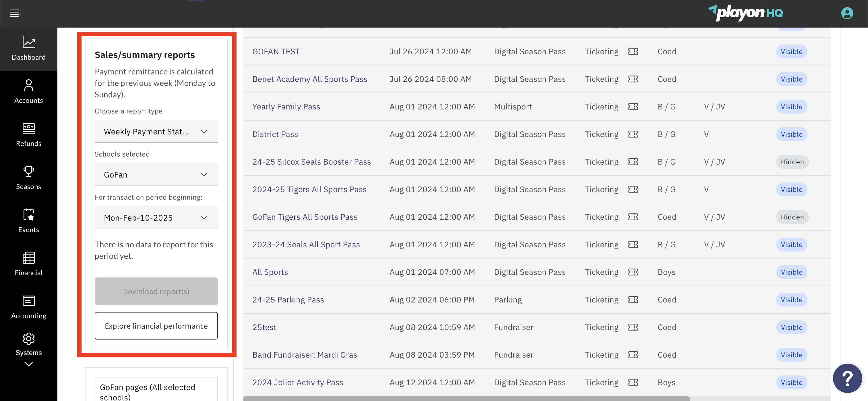Open the Accounts section
Screen dimensions: 868x401
click(x=29, y=91)
